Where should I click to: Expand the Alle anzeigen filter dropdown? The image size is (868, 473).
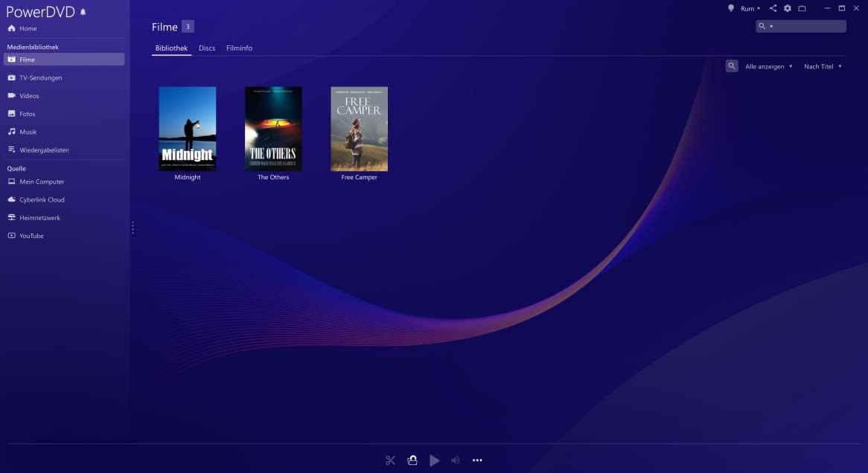[x=768, y=66]
